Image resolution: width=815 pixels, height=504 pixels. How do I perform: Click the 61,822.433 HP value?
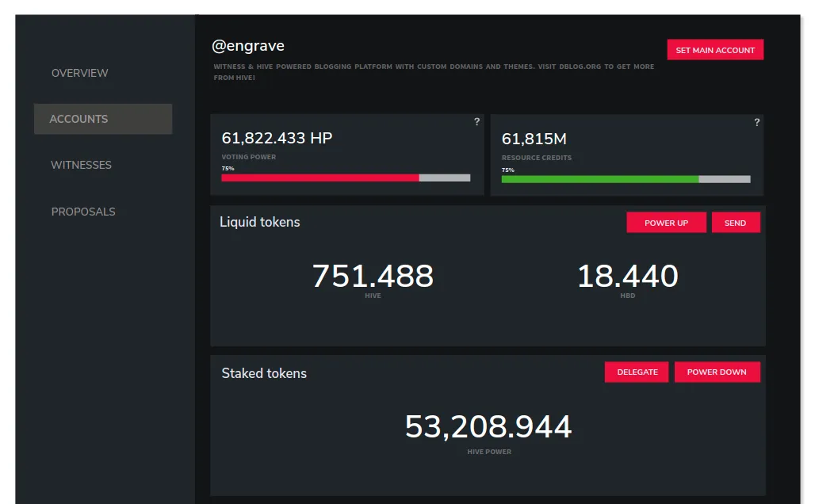277,138
